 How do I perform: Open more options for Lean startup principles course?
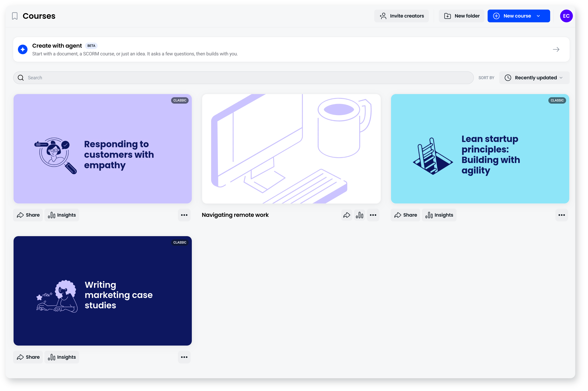pyautogui.click(x=561, y=215)
